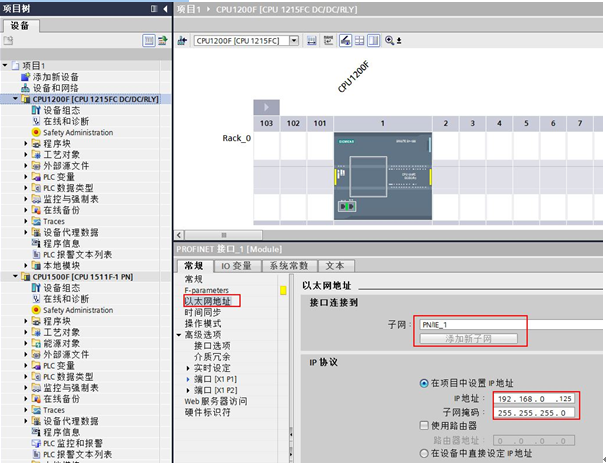This screenshot has width=606, height=466.
Task: Click the zoom magnifier toolbar icon
Action: pyautogui.click(x=389, y=41)
